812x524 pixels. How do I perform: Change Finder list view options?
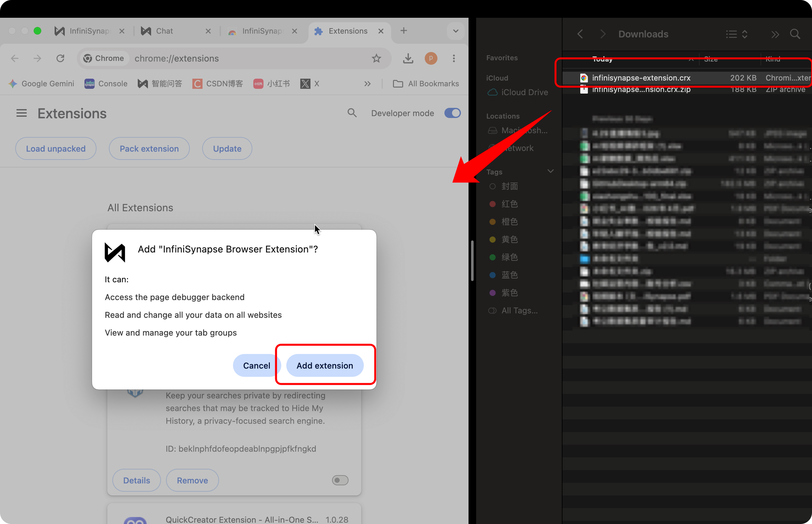(737, 34)
